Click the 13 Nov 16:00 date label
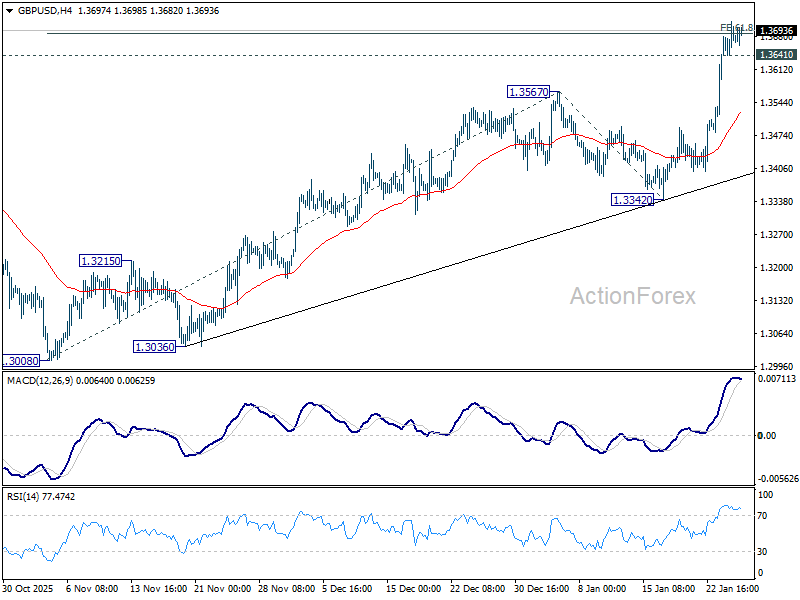 159,588
